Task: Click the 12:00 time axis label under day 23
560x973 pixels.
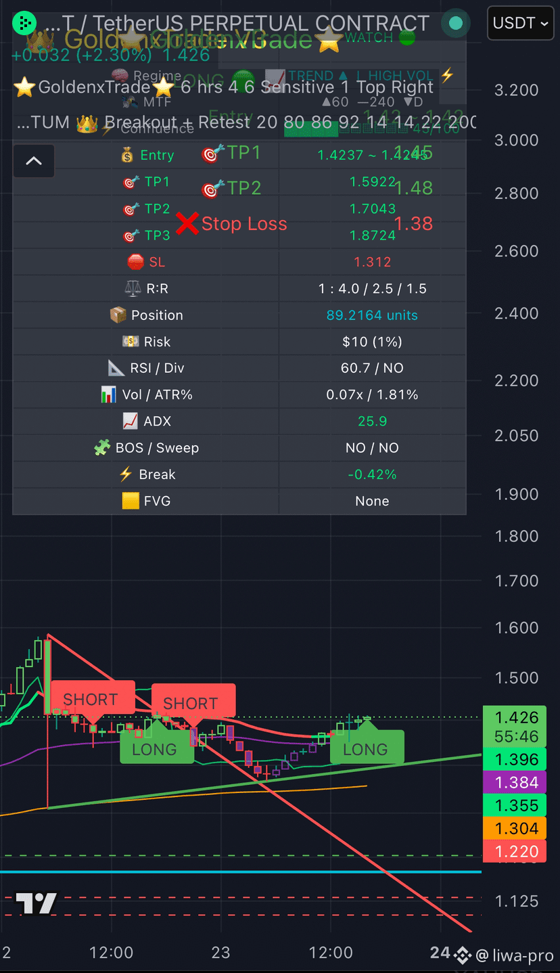Action: (x=331, y=953)
